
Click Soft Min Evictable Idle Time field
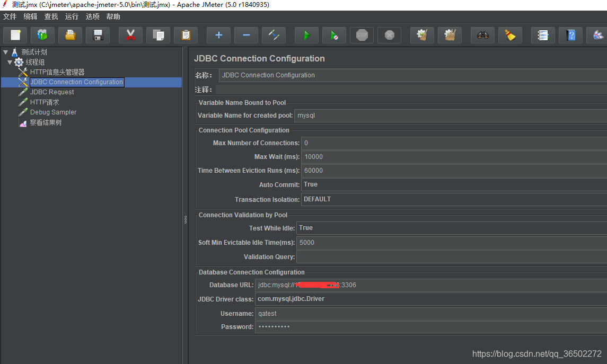tap(452, 243)
